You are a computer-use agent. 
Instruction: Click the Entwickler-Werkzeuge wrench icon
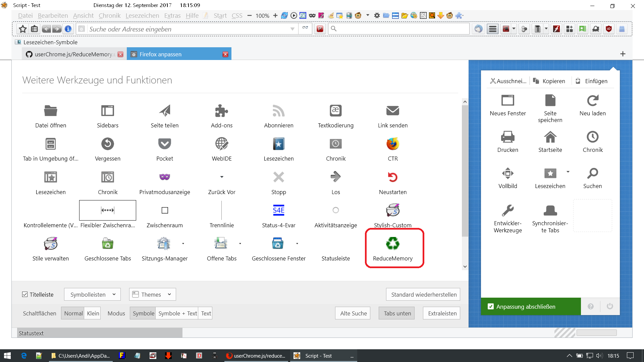(507, 211)
